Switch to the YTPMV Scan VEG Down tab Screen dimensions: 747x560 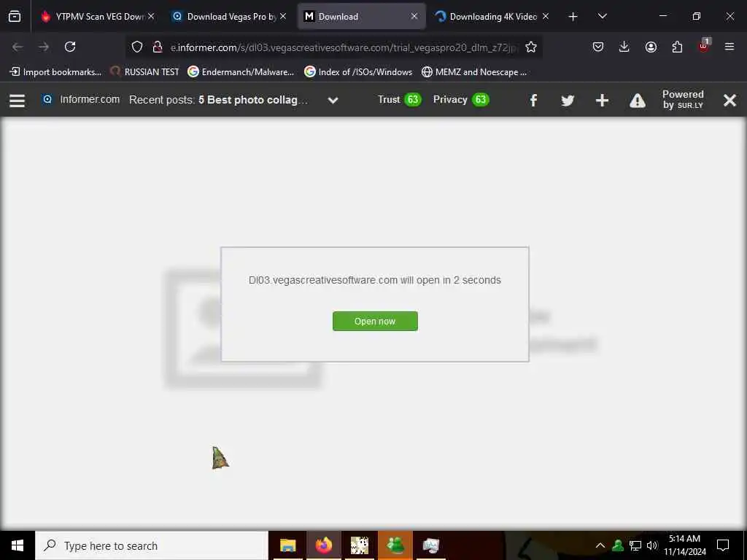tap(97, 16)
